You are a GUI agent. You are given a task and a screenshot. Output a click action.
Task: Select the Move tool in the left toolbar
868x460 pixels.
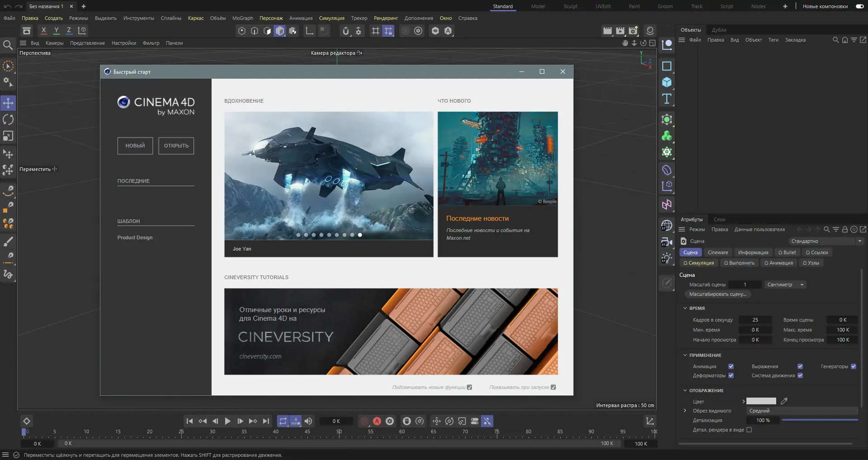[8, 103]
